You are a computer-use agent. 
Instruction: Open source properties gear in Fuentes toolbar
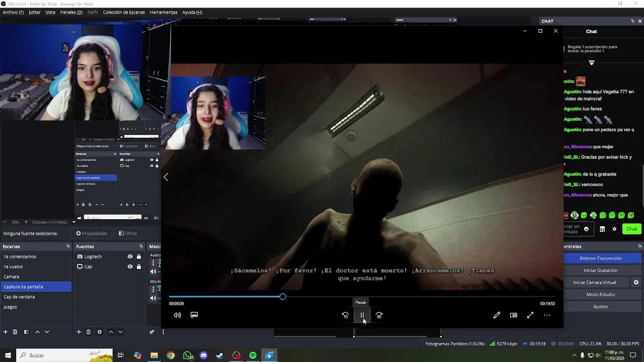pos(100,332)
